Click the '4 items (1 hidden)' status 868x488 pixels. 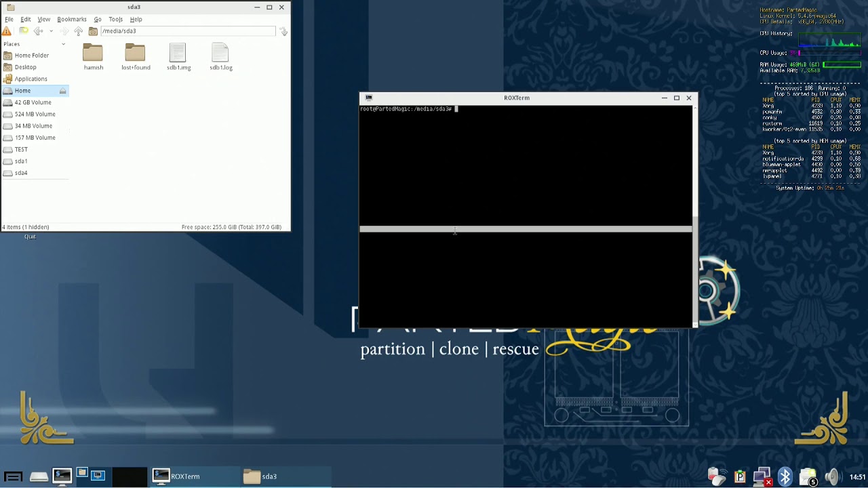(x=26, y=227)
